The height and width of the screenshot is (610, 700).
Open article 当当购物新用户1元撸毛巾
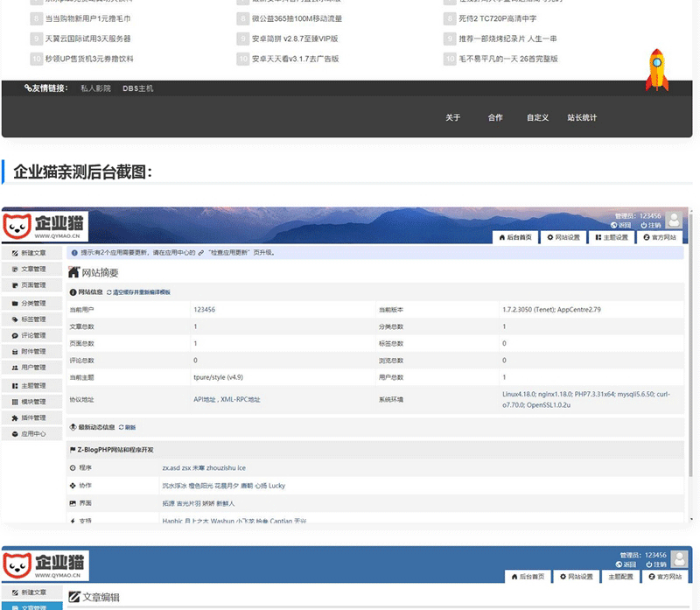point(88,18)
